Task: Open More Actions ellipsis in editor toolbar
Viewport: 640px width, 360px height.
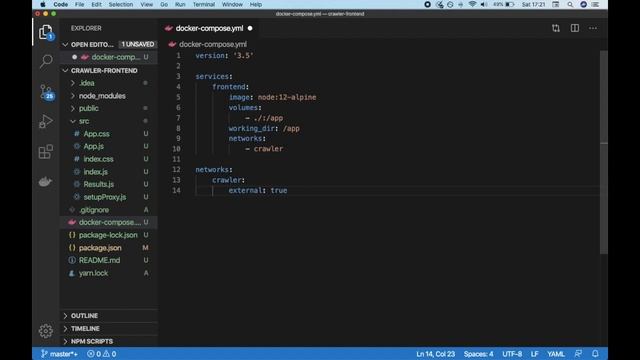Action: tap(593, 28)
